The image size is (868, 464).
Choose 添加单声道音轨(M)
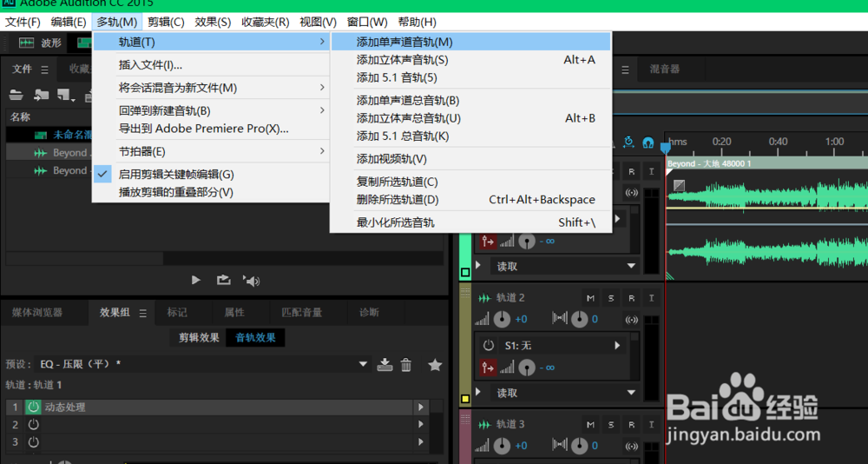click(x=470, y=42)
